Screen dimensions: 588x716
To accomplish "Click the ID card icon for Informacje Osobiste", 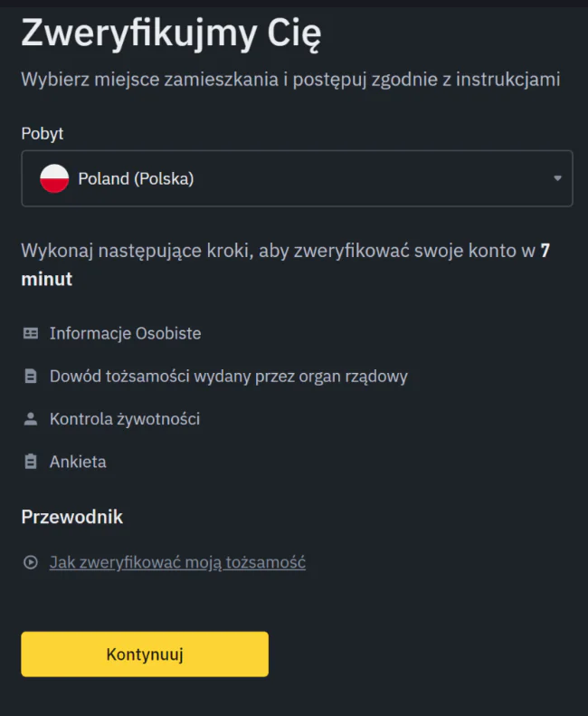I will 31,333.
